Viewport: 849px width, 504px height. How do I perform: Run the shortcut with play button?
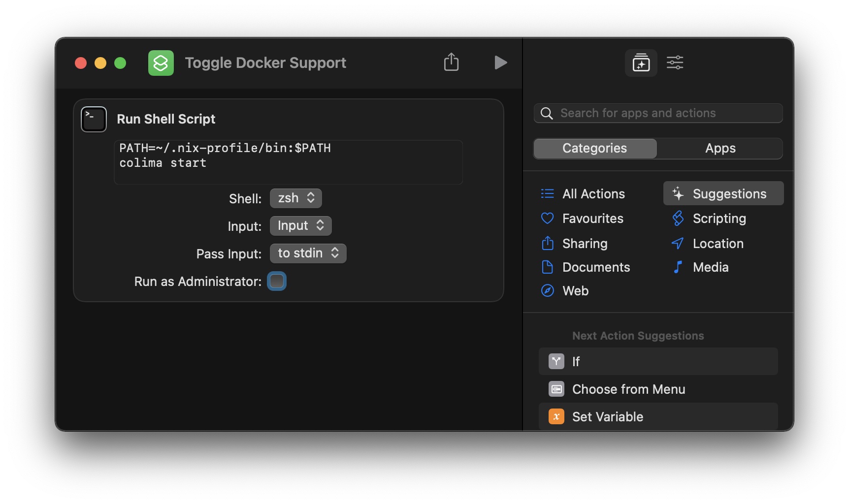pyautogui.click(x=500, y=63)
